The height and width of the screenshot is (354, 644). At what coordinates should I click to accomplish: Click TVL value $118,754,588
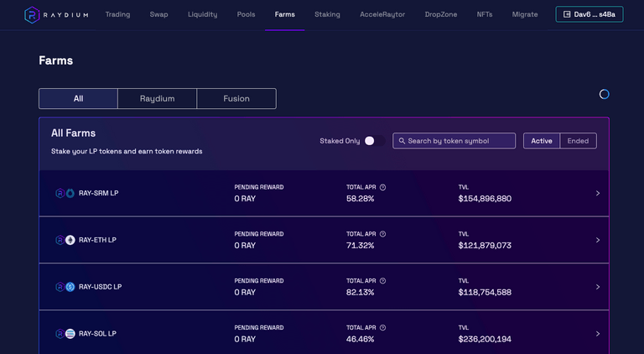(x=485, y=293)
